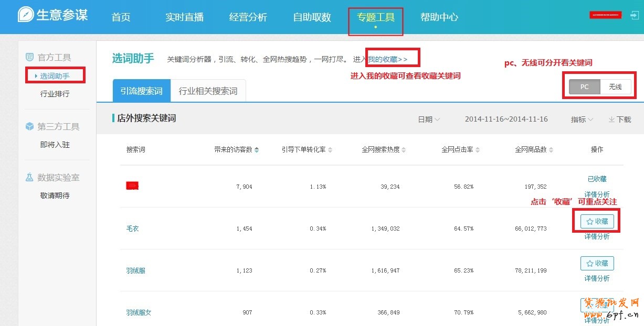This screenshot has width=644, height=326.
Task: Click the 生意参谋 compass logo icon
Action: (x=26, y=15)
